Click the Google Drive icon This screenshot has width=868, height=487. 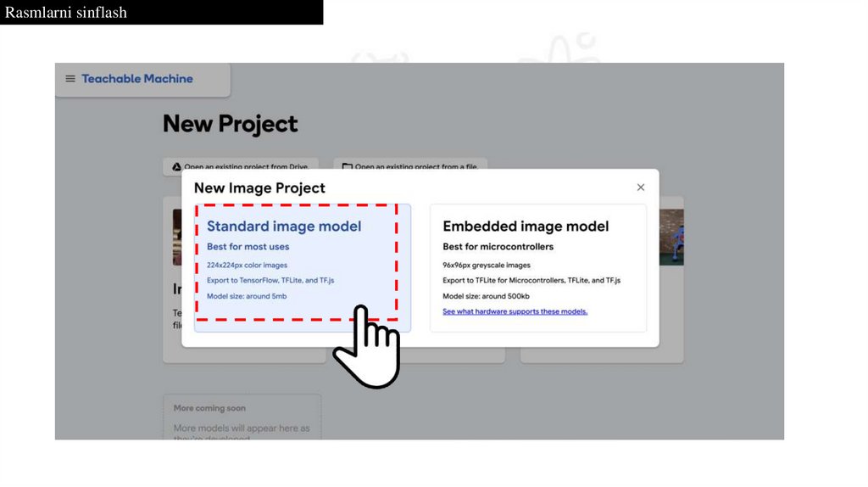point(176,166)
